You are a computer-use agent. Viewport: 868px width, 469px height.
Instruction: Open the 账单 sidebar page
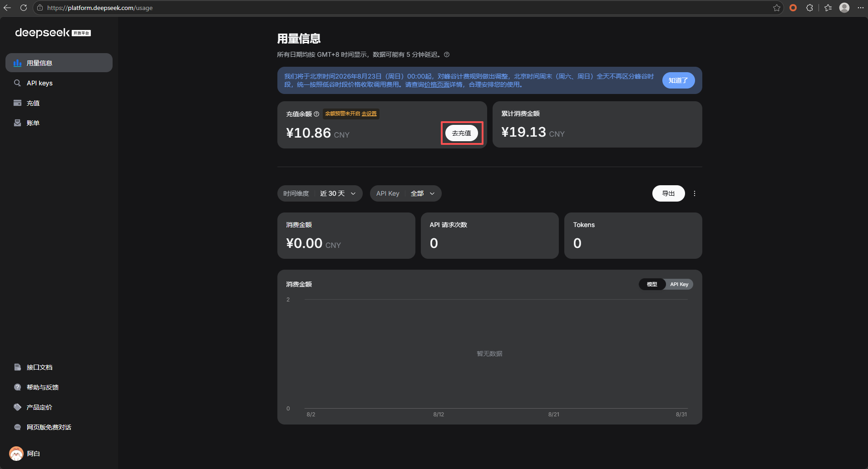click(x=59, y=123)
